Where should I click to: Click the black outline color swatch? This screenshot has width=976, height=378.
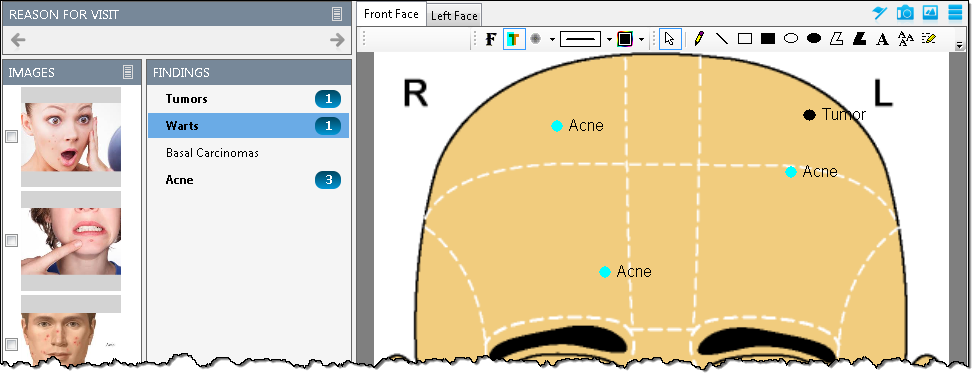[x=624, y=39]
